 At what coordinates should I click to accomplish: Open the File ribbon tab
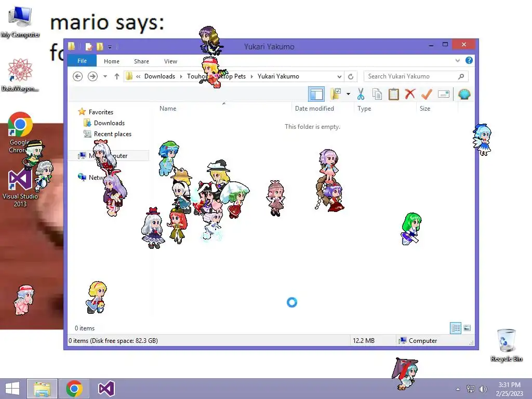coord(82,61)
